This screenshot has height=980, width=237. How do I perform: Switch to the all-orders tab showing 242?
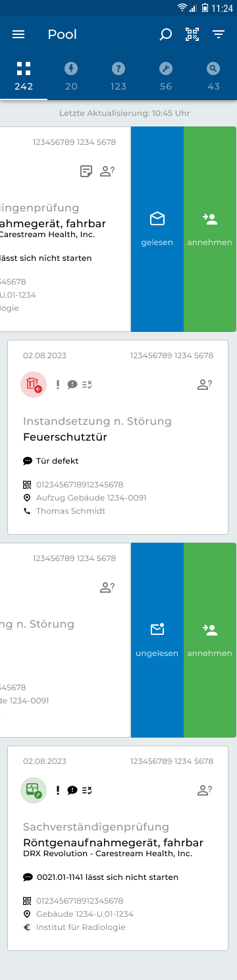[x=24, y=76]
